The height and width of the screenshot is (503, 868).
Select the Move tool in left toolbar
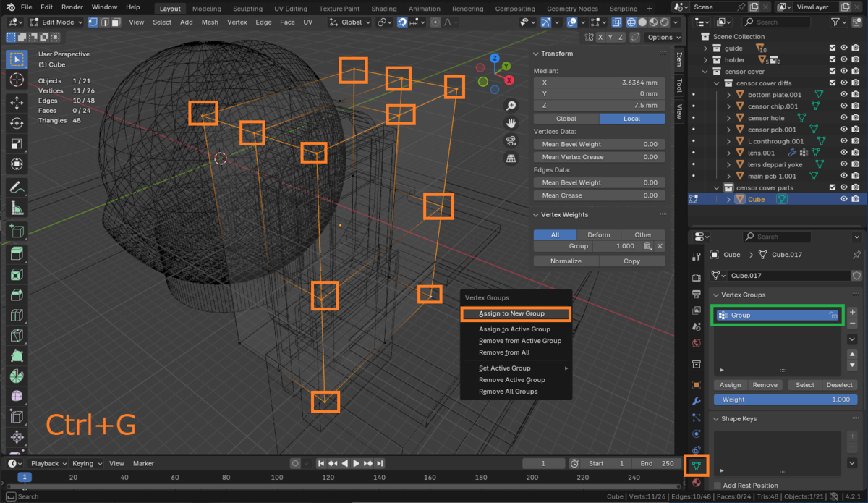click(x=17, y=103)
